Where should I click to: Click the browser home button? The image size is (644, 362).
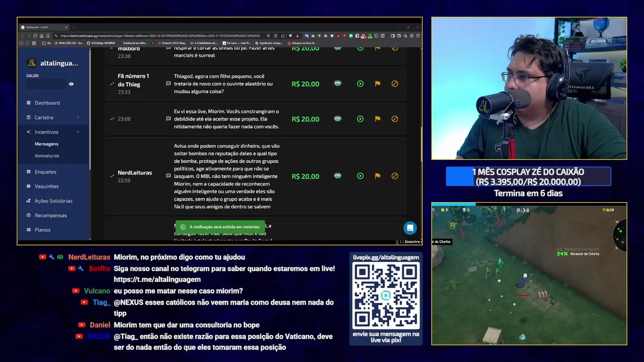[x=42, y=36]
